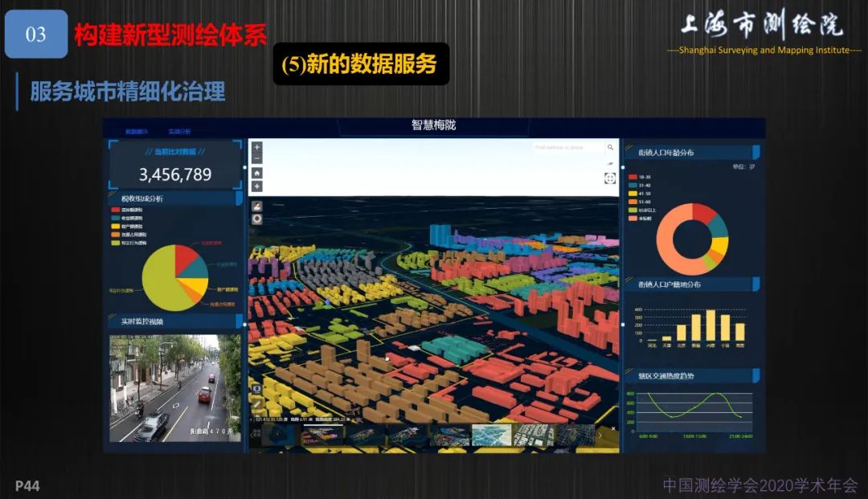Collapse the 辖区交通热度趋势 panel header arrow

tap(754, 374)
